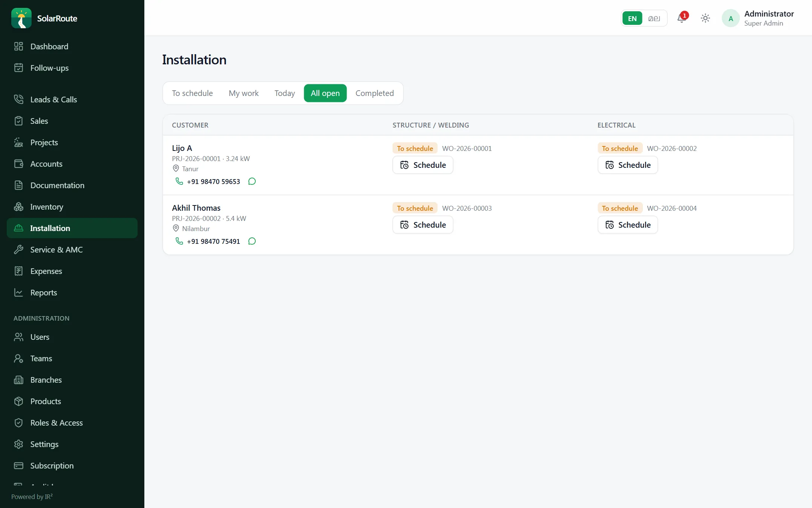Toggle light/dark theme sun icon
The width and height of the screenshot is (812, 508).
click(x=705, y=18)
